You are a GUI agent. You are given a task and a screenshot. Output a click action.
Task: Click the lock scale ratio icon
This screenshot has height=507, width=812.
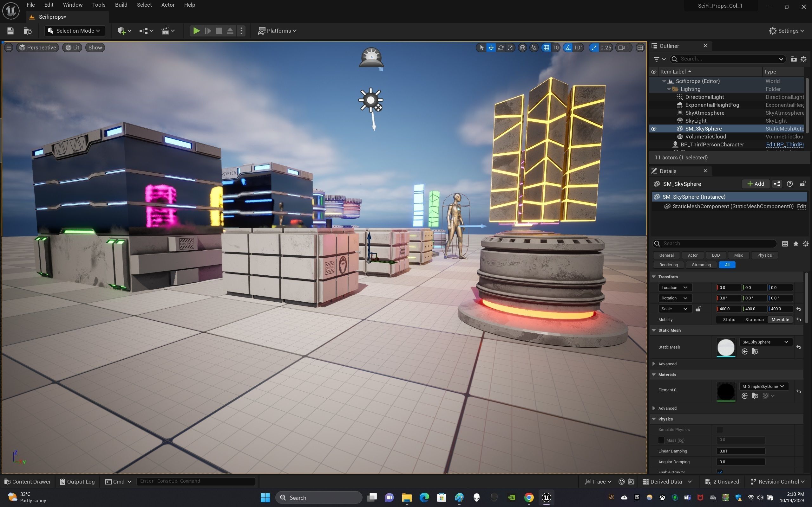[698, 309]
